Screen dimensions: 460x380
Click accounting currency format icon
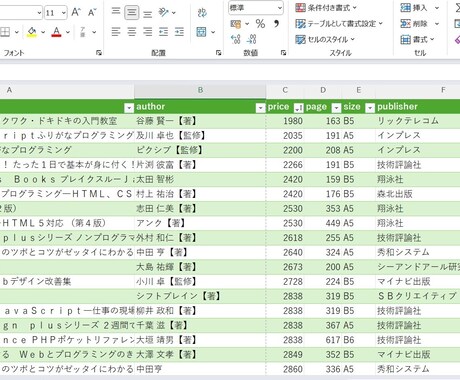(x=236, y=24)
